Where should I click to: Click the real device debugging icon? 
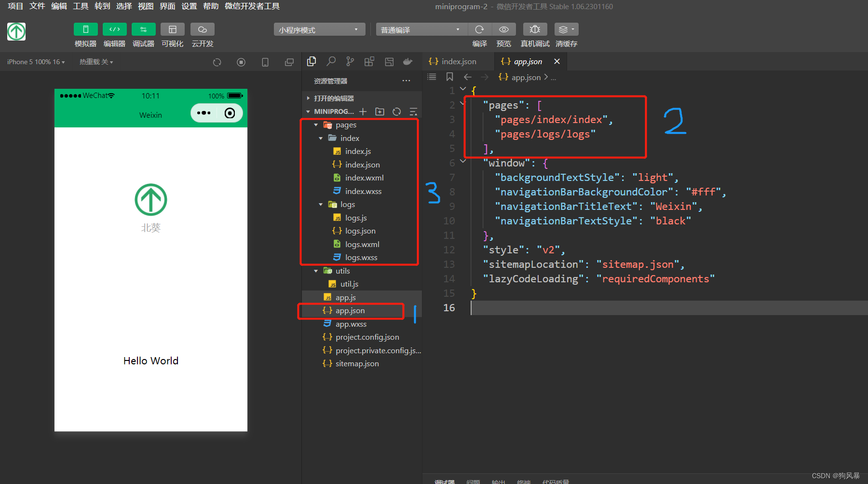click(535, 29)
